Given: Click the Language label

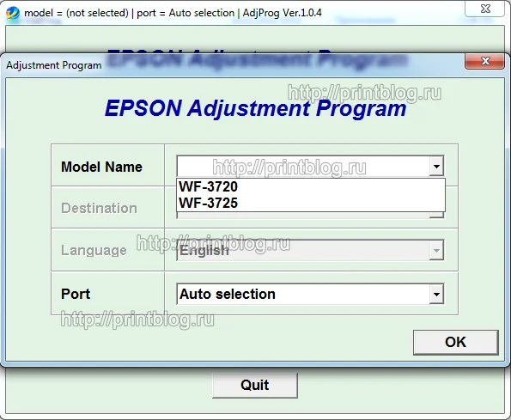Looking at the screenshot, I should (x=94, y=250).
